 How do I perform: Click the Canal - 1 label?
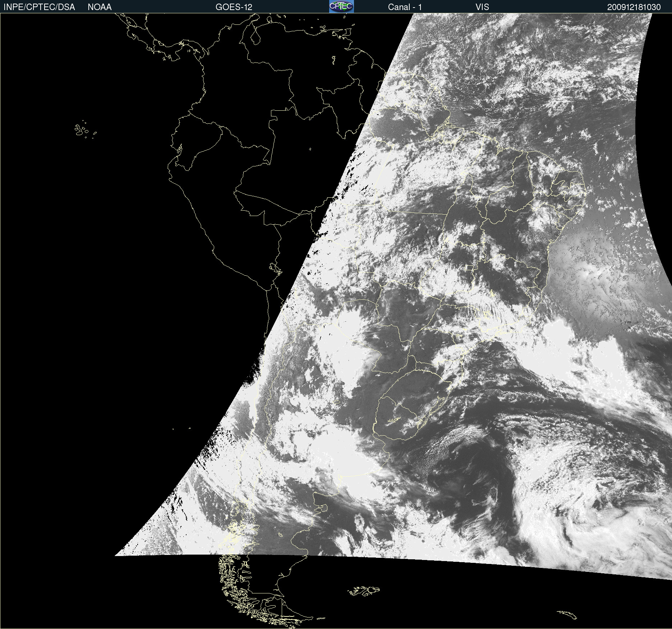(405, 7)
